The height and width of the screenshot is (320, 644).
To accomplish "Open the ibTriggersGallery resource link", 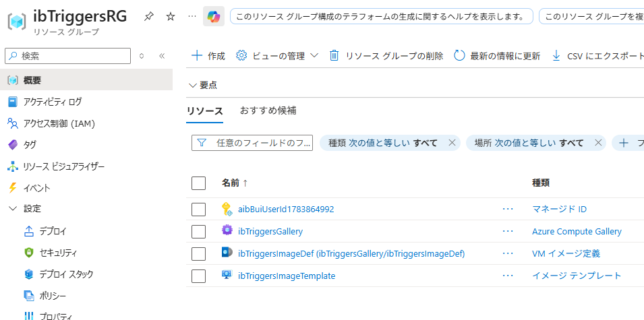I will pyautogui.click(x=270, y=231).
